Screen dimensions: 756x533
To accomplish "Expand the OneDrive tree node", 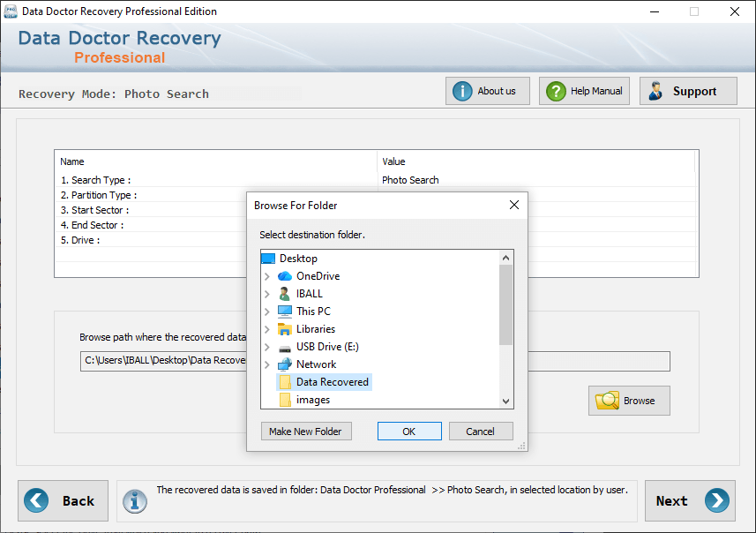I will pos(266,276).
